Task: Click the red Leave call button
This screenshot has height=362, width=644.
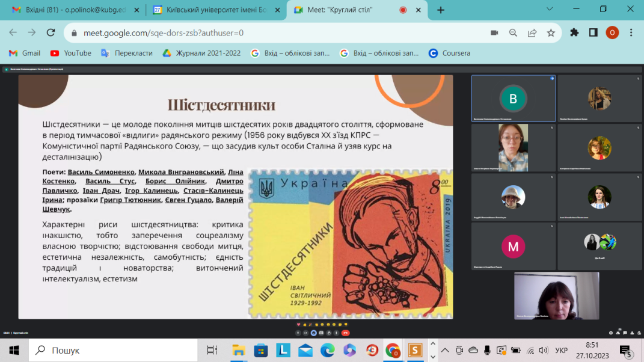Action: (346, 333)
